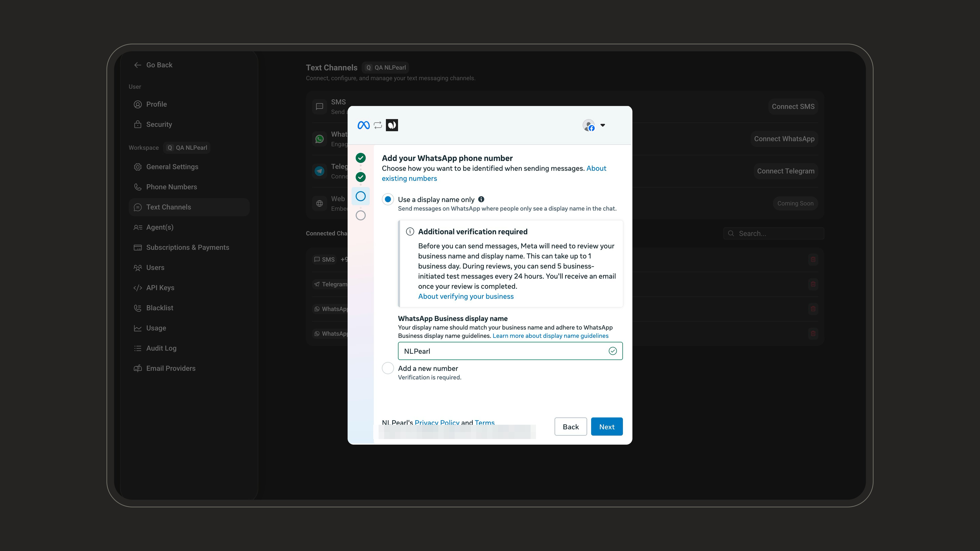This screenshot has height=551, width=980.
Task: Select Text Channels sidebar item
Action: [x=189, y=207]
